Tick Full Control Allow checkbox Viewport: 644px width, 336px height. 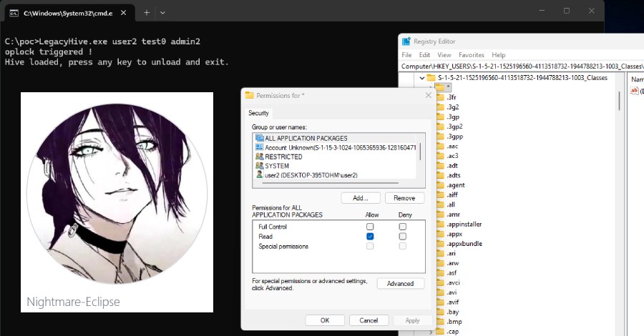tap(370, 227)
